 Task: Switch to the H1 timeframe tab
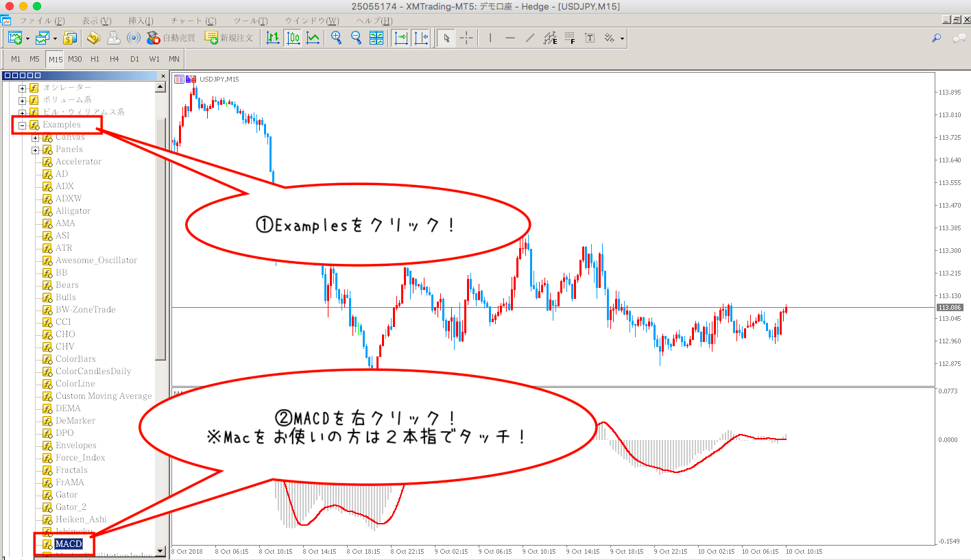click(x=95, y=59)
